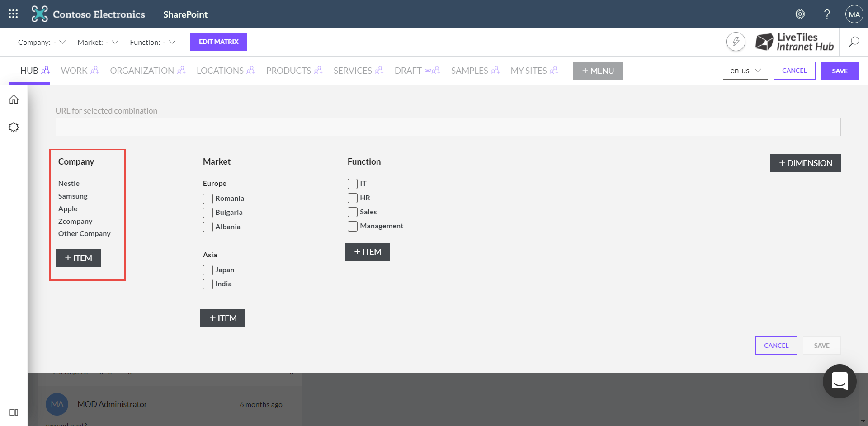Click CANCEL in the top navigation bar
This screenshot has height=426, width=868.
794,71
